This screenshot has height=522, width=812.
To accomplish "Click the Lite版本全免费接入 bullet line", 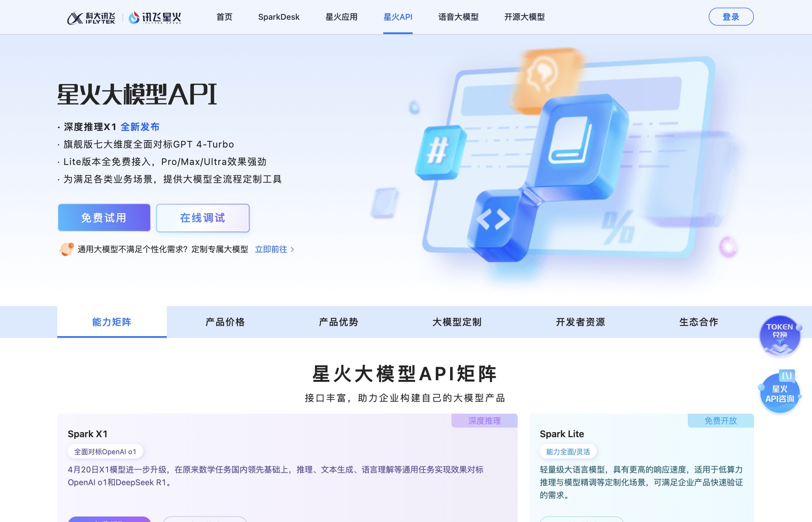I will point(165,162).
